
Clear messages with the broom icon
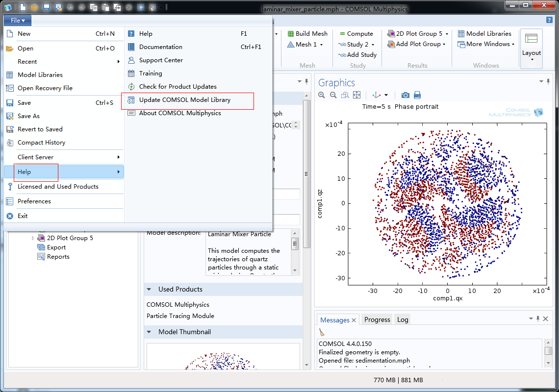(322, 332)
